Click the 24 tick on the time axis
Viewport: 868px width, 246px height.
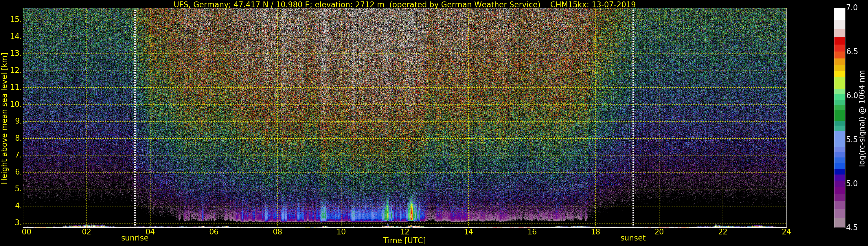pyautogui.click(x=786, y=232)
